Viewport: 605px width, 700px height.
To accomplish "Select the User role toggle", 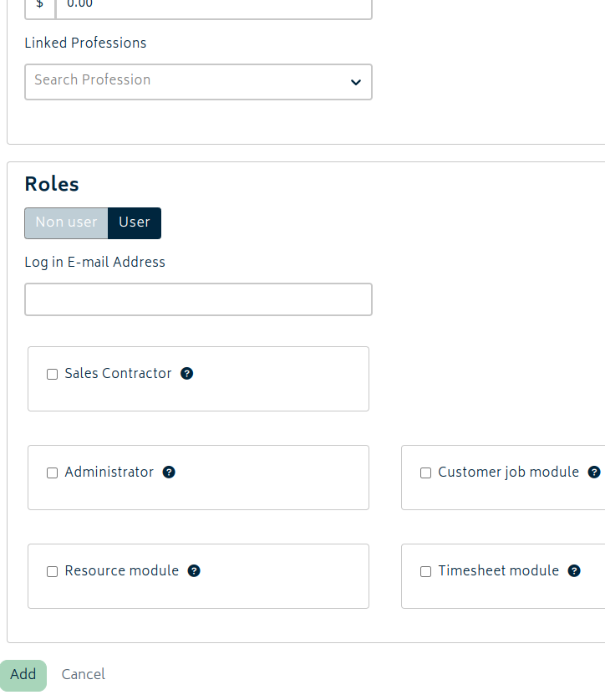I will [135, 222].
